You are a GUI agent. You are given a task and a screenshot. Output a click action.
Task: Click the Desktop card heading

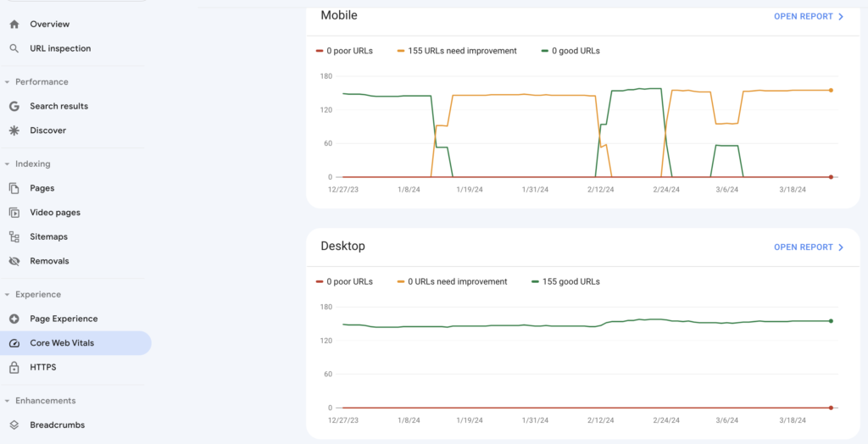tap(342, 246)
